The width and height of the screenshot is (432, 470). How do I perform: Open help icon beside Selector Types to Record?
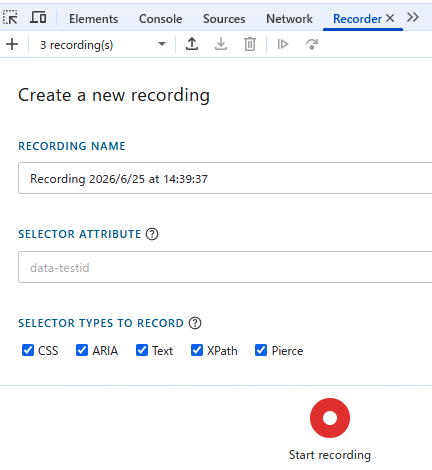tap(195, 323)
